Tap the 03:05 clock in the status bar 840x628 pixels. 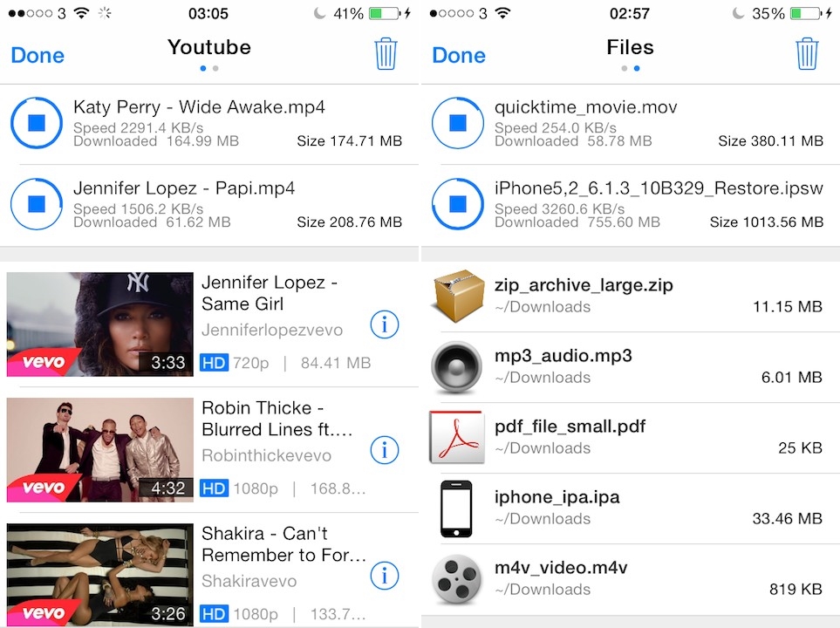tap(208, 13)
